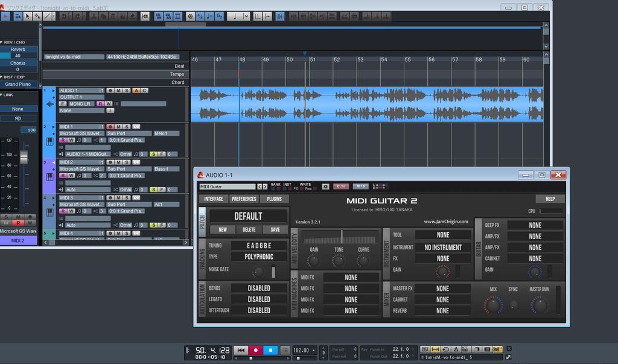Collapse the INST / EXP section
Viewport: 618px width, 364px height.
pos(2,77)
